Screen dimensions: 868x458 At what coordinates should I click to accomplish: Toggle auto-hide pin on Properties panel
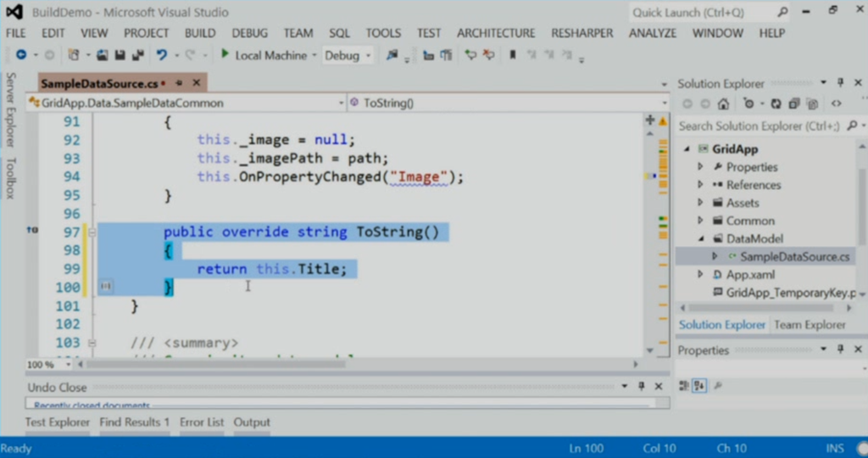point(840,349)
